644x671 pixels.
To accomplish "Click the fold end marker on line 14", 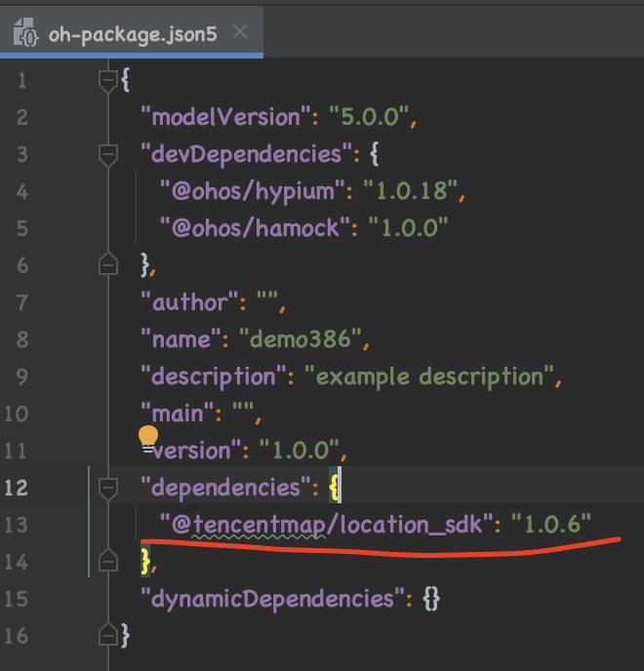I will (x=108, y=561).
